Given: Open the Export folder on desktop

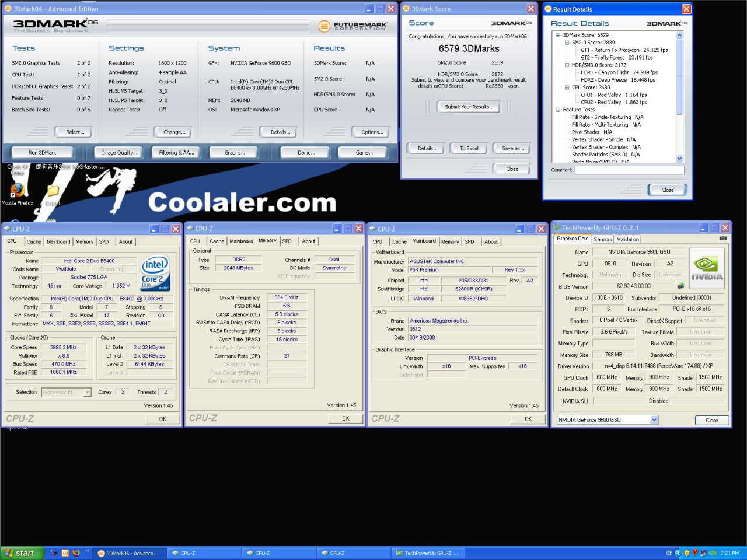Looking at the screenshot, I should [53, 195].
